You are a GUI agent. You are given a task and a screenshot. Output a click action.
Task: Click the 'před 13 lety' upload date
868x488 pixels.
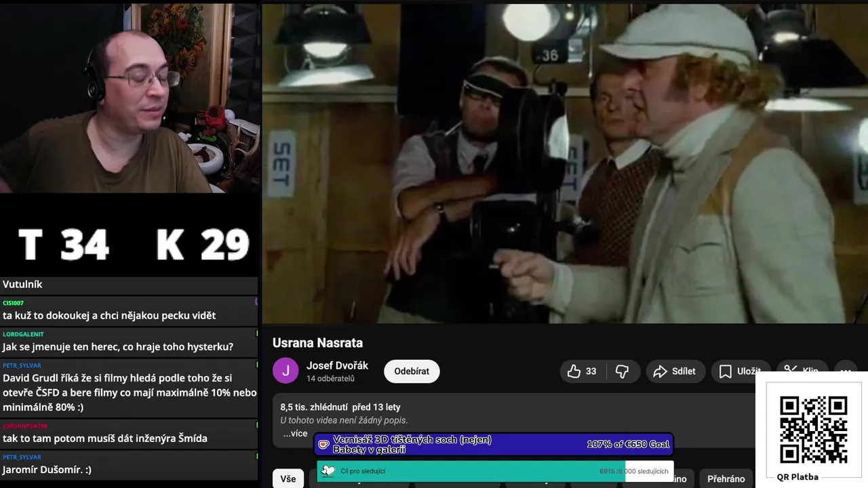coord(376,407)
